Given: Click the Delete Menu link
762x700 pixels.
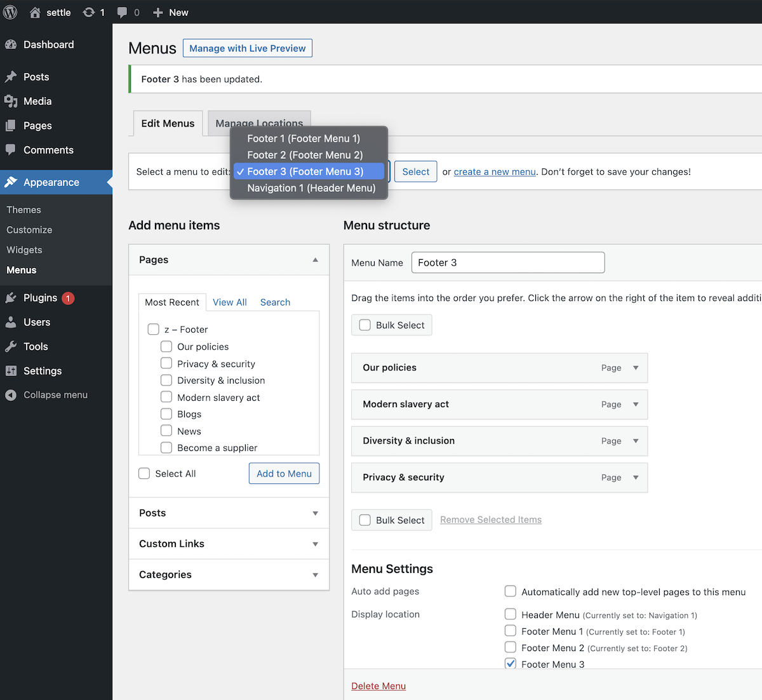Looking at the screenshot, I should 378,686.
